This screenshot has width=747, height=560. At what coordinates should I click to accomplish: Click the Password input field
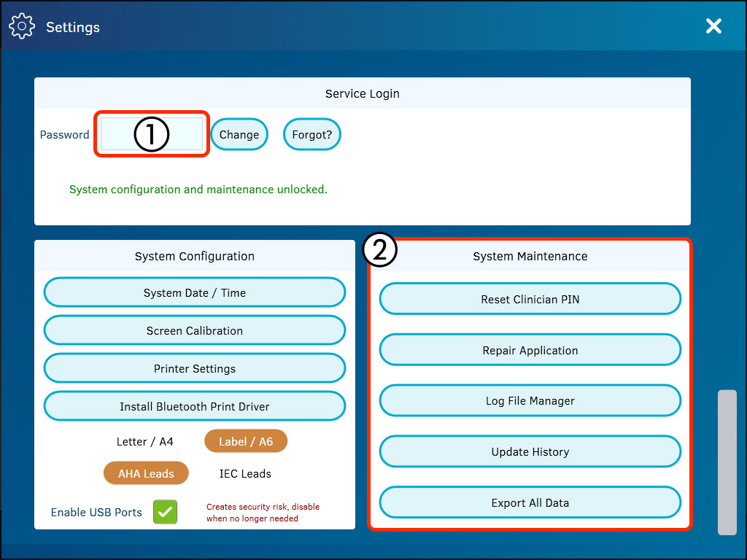click(152, 134)
